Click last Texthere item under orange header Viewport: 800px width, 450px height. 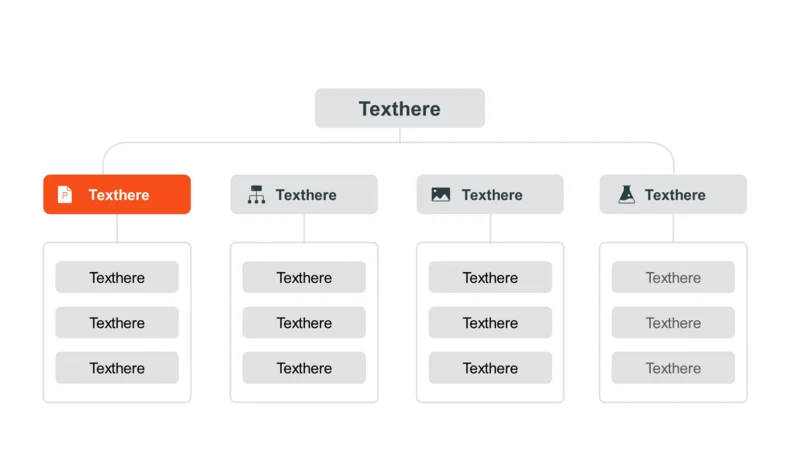(x=117, y=368)
